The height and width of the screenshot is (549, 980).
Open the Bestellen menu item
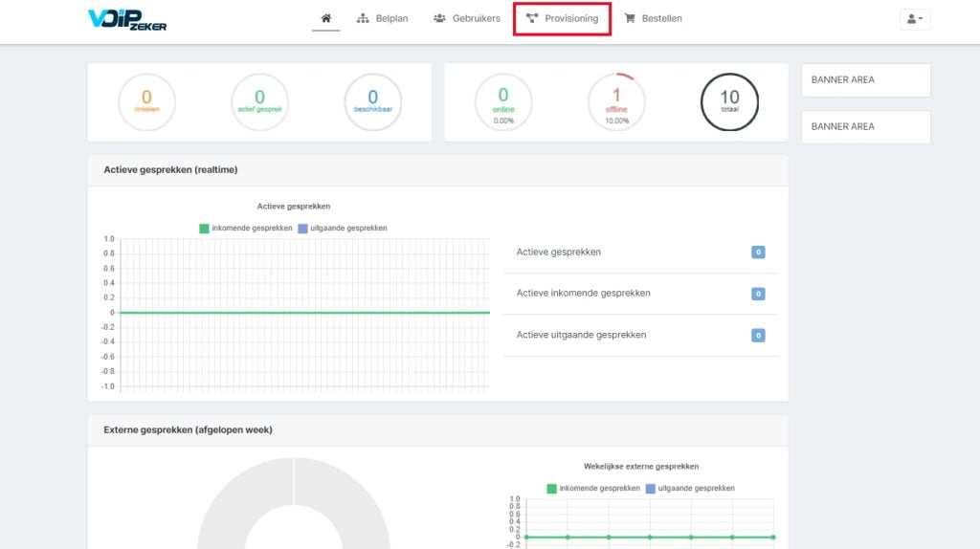point(653,18)
